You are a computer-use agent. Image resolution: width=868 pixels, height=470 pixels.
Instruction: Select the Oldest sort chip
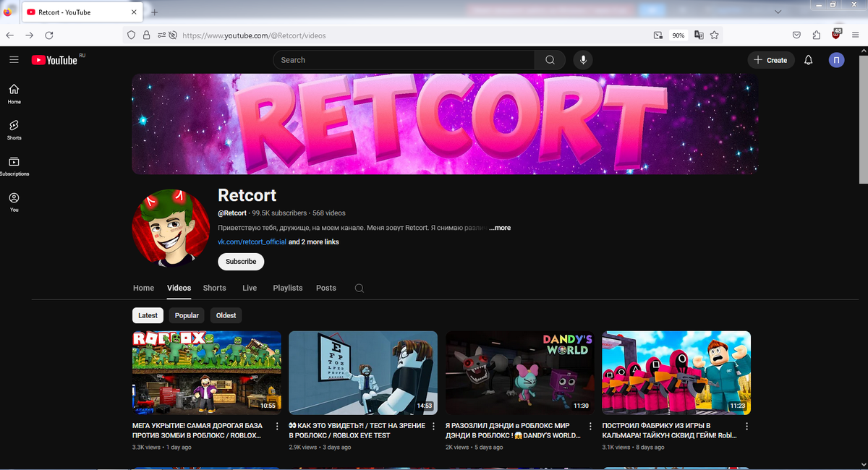[x=226, y=315]
